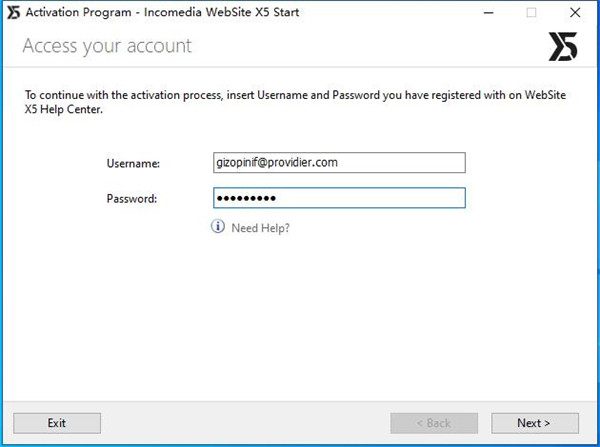Image resolution: width=600 pixels, height=447 pixels.
Task: Click empty footer space between Exit and Back
Action: click(x=245, y=423)
